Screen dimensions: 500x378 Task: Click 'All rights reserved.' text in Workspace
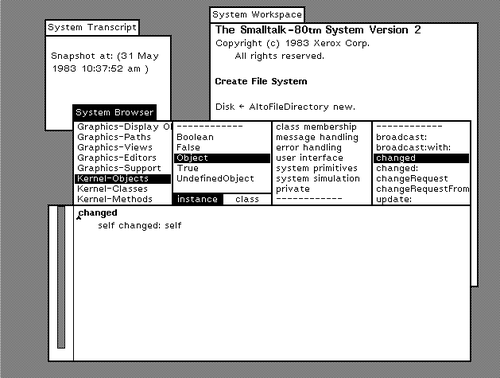279,56
